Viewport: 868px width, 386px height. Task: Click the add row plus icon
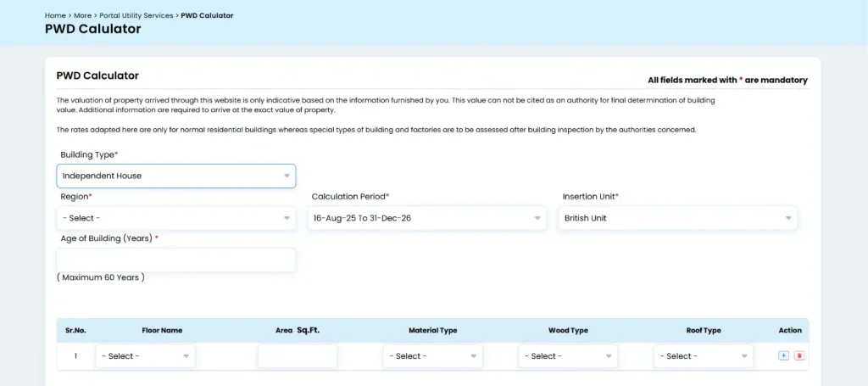coord(783,356)
